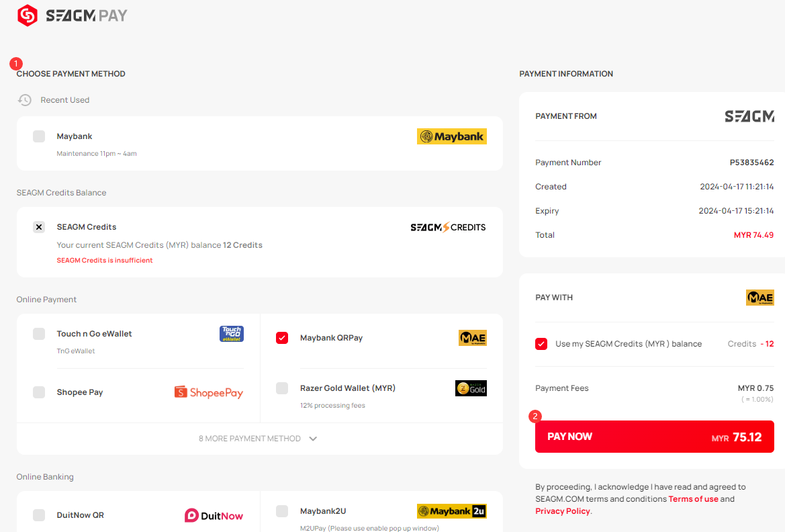Click the Maybank2U label
The image size is (785, 532).
click(324, 511)
